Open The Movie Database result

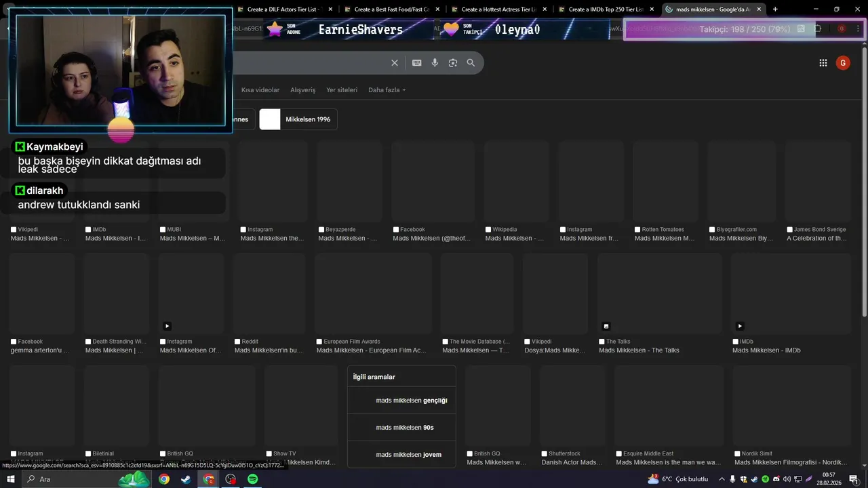[x=477, y=304]
